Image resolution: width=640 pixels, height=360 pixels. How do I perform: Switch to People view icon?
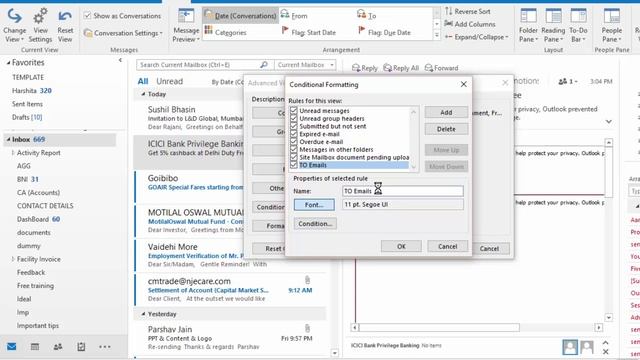pyautogui.click(x=58, y=347)
